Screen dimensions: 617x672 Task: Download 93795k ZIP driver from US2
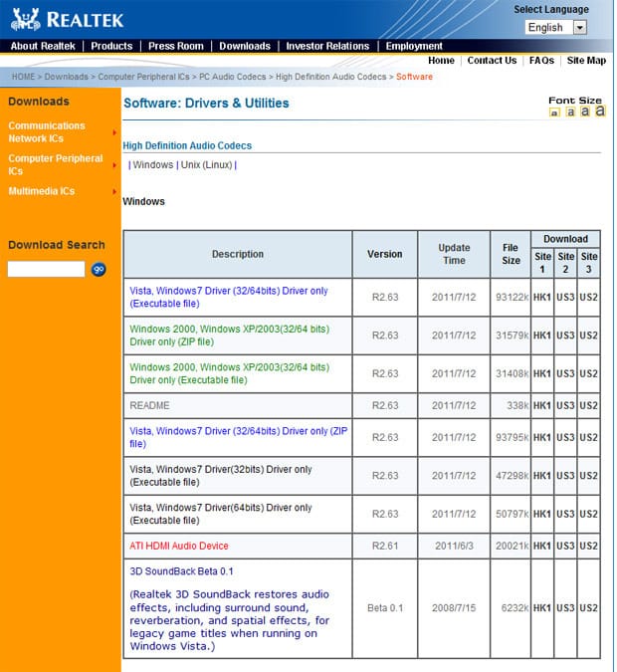pyautogui.click(x=588, y=437)
